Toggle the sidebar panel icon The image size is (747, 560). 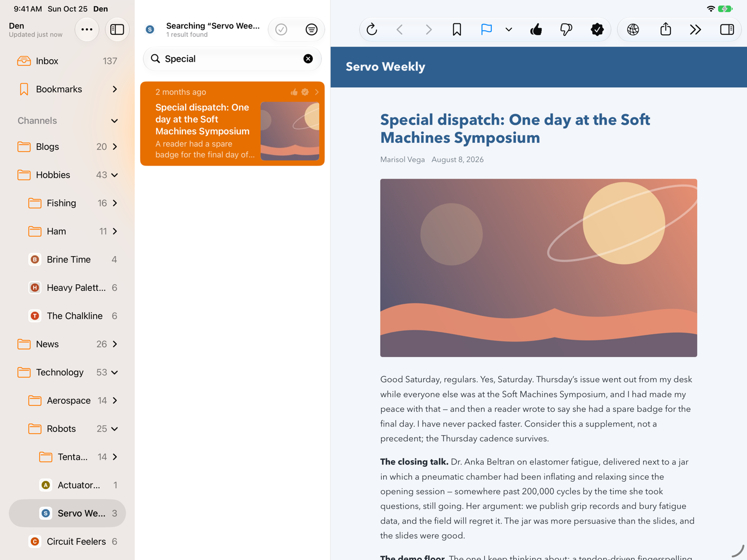coord(117,29)
